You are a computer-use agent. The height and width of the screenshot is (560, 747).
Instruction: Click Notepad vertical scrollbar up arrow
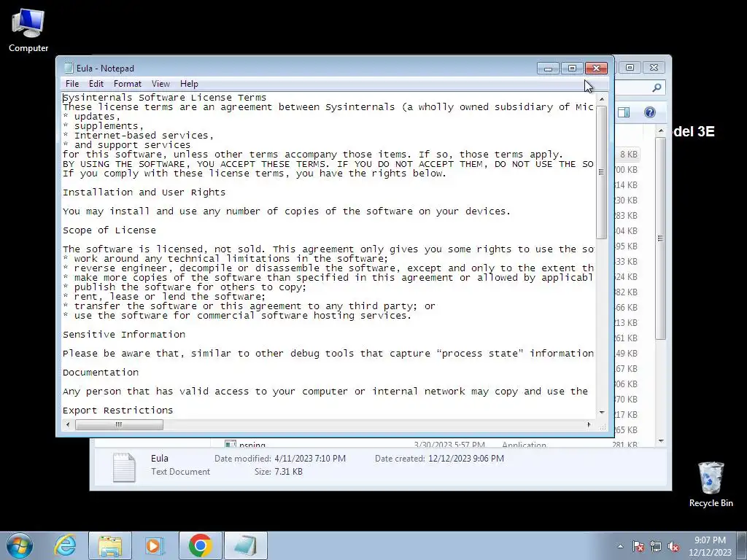click(x=602, y=99)
